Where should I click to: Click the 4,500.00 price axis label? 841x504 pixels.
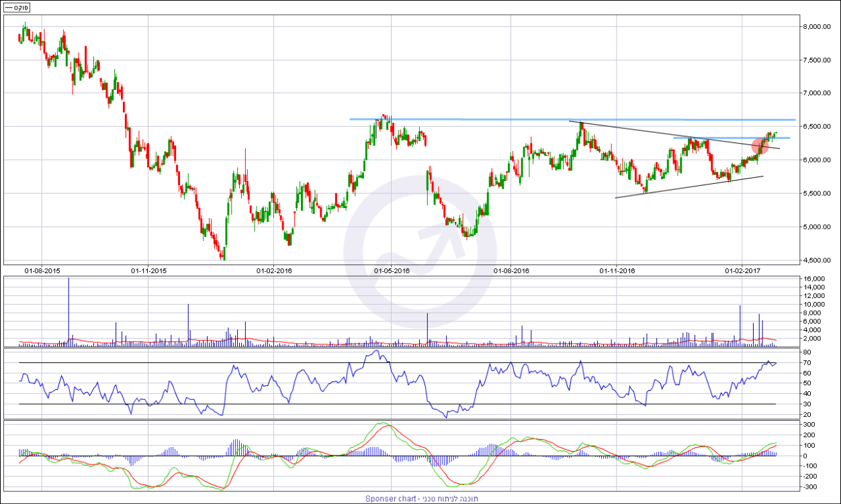(x=817, y=260)
